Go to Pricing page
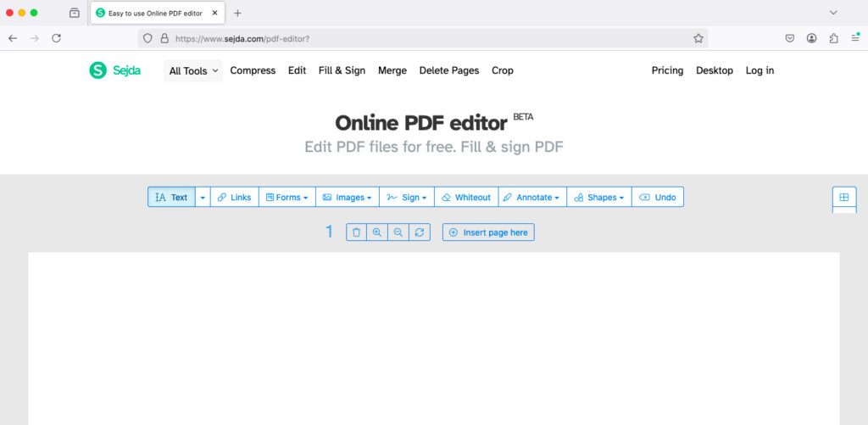This screenshot has width=868, height=425. (x=667, y=70)
